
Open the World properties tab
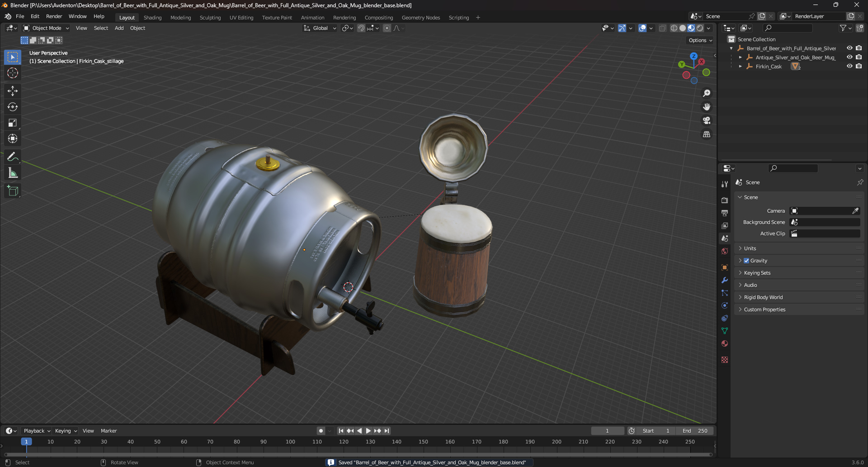(x=725, y=251)
